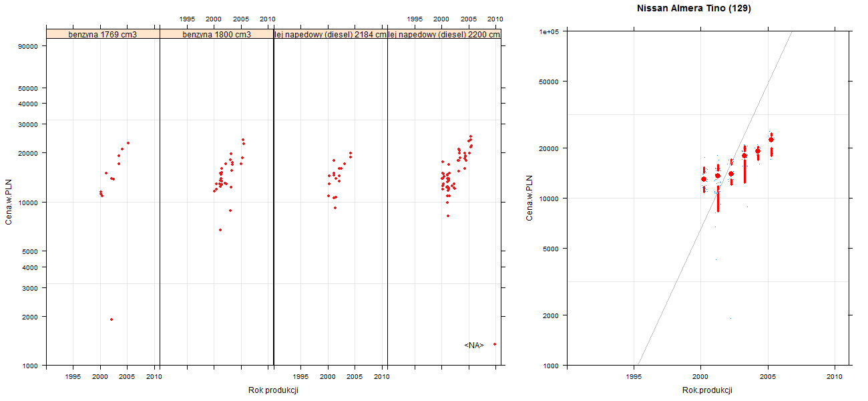Click the 30000 price tick label
This screenshot has height=401, width=868.
coord(29,124)
